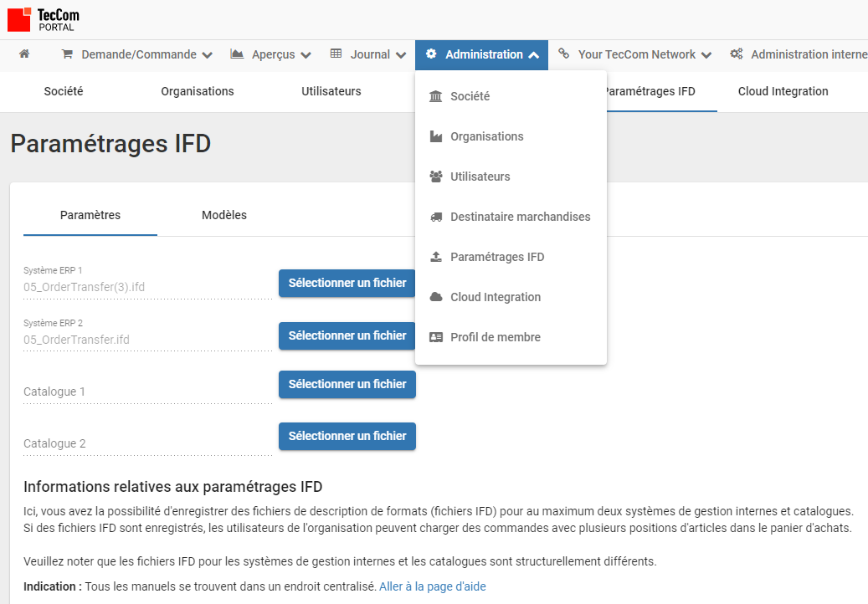Viewport: 868px width, 604px height.
Task: Click the cloud icon beside Cloud Integration
Action: 436,297
